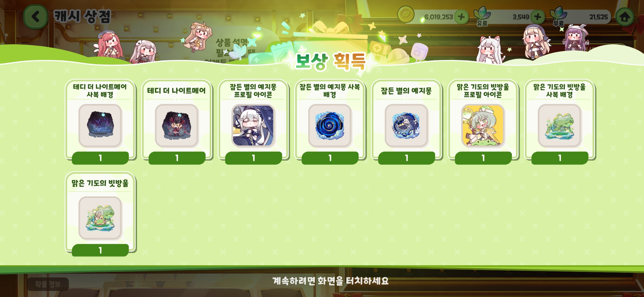Select 잠든 별의 예지몽 프로필 아이콘 reward
Screen dimensions: 644x297
pyautogui.click(x=253, y=122)
